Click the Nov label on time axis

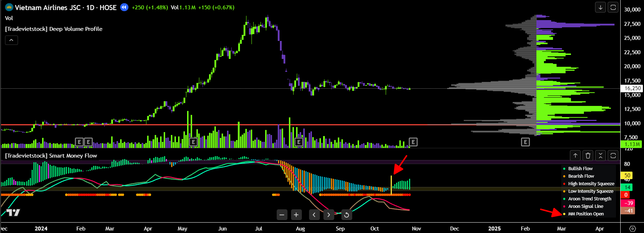click(x=416, y=228)
